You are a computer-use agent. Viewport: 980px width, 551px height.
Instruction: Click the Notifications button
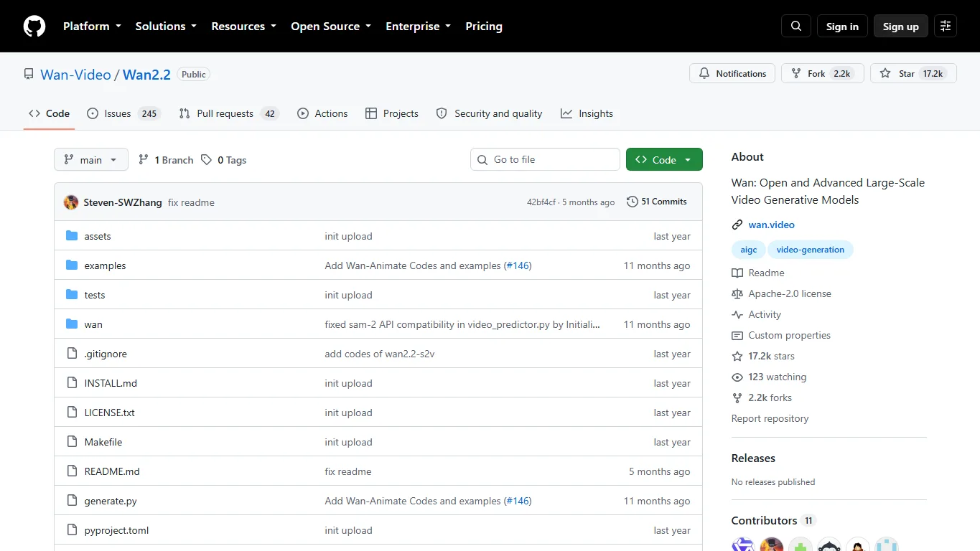(732, 73)
